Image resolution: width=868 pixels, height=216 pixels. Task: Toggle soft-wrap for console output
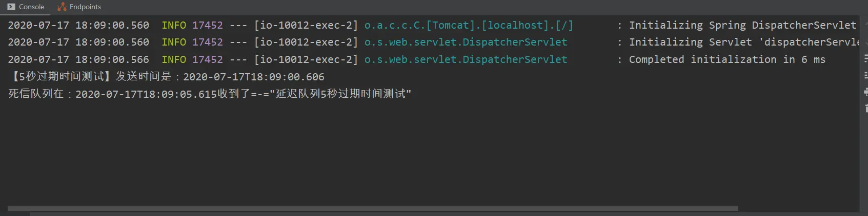tap(865, 59)
